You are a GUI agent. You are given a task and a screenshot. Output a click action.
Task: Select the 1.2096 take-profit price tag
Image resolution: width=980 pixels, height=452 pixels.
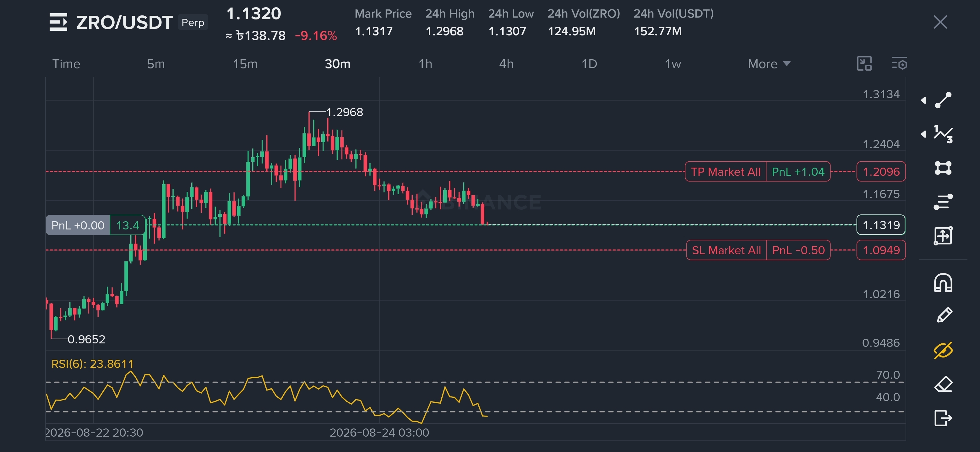(x=881, y=171)
